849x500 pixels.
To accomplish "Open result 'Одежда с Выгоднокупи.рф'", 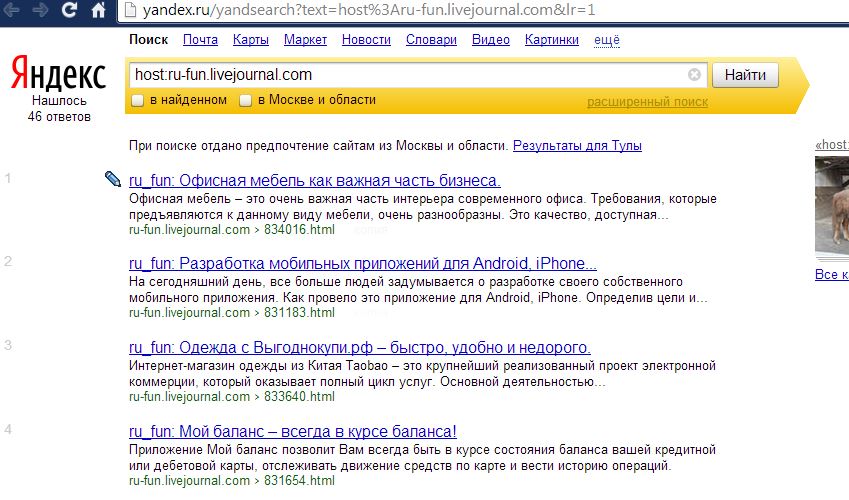I will click(360, 347).
